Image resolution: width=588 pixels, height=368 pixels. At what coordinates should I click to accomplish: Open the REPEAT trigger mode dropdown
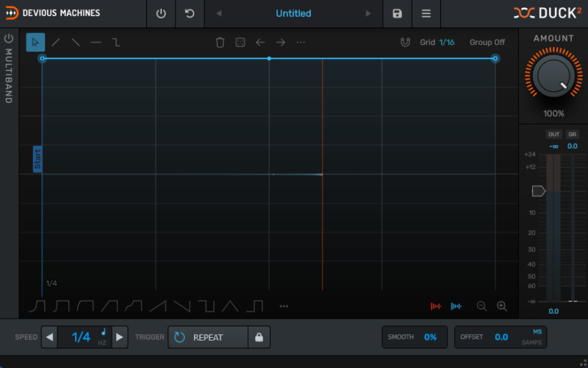tap(208, 337)
